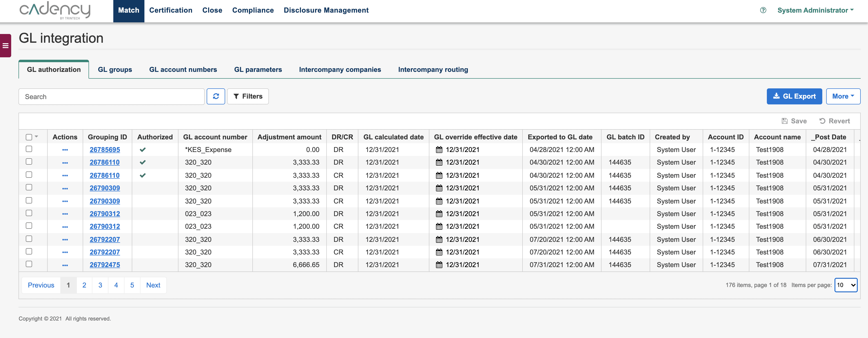Switch to the GL groups tab
The width and height of the screenshot is (868, 338).
point(115,69)
